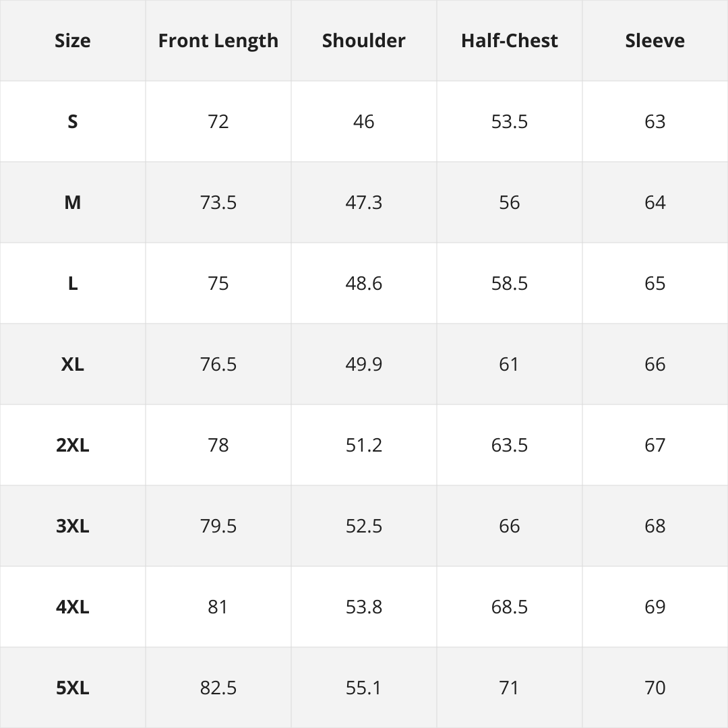Click the L size row label
The height and width of the screenshot is (728, 728).
click(x=73, y=283)
